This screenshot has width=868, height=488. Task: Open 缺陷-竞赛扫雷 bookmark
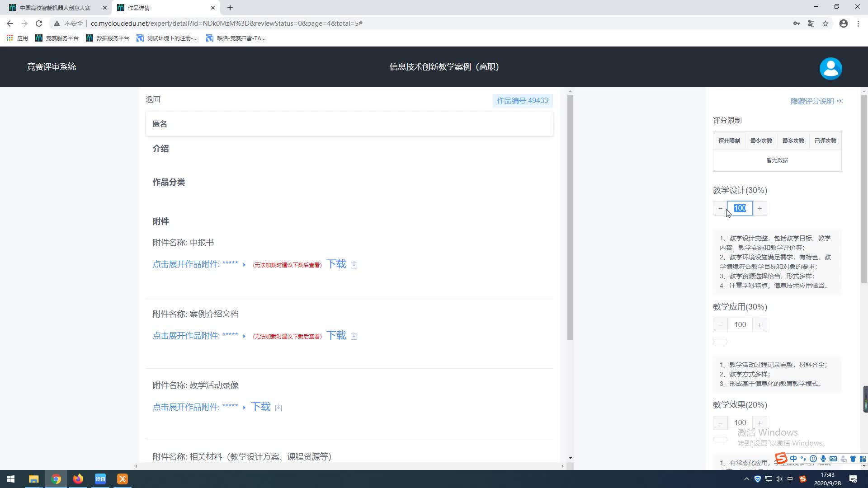[236, 38]
